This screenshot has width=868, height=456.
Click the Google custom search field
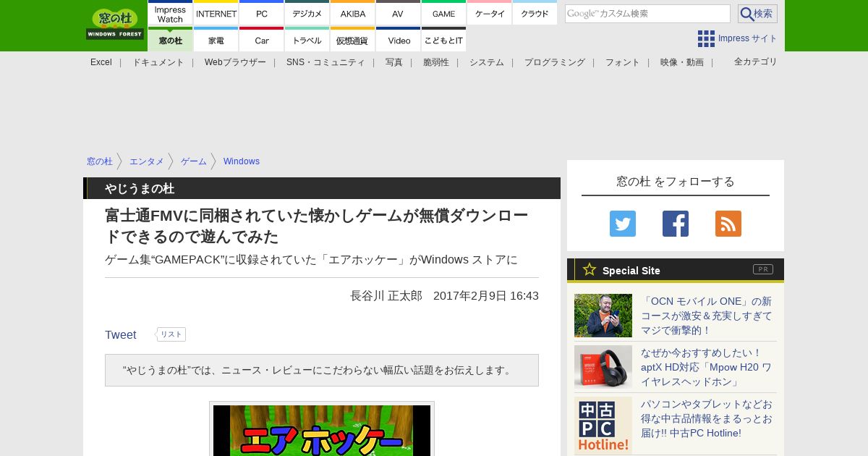coord(647,14)
